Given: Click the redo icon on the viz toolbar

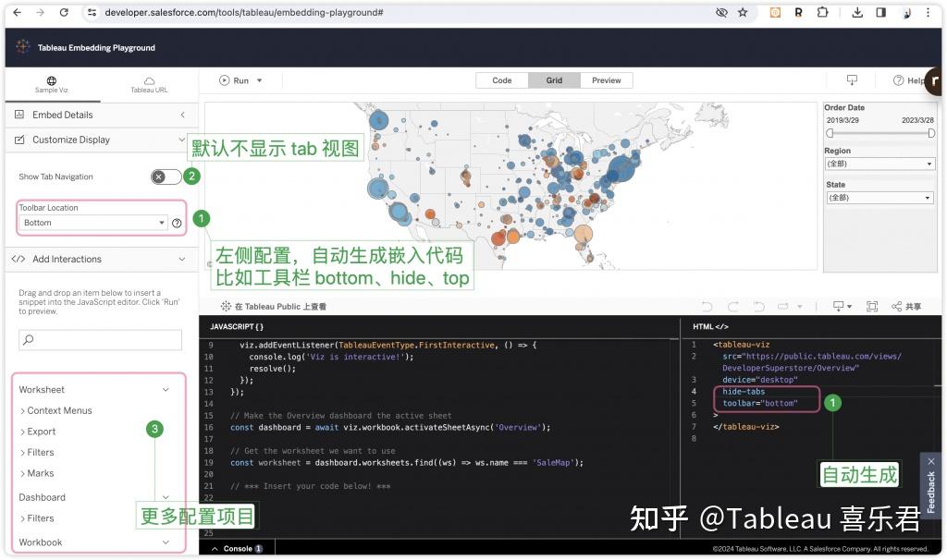Looking at the screenshot, I should tap(733, 306).
